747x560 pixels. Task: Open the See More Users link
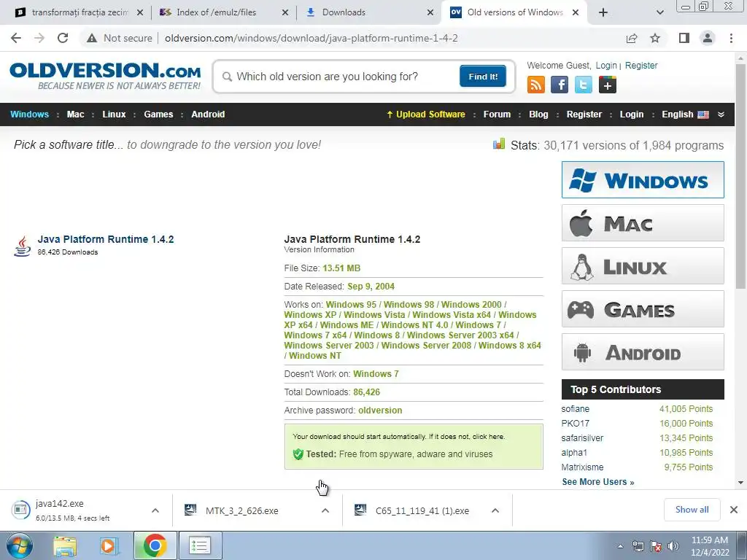(598, 482)
